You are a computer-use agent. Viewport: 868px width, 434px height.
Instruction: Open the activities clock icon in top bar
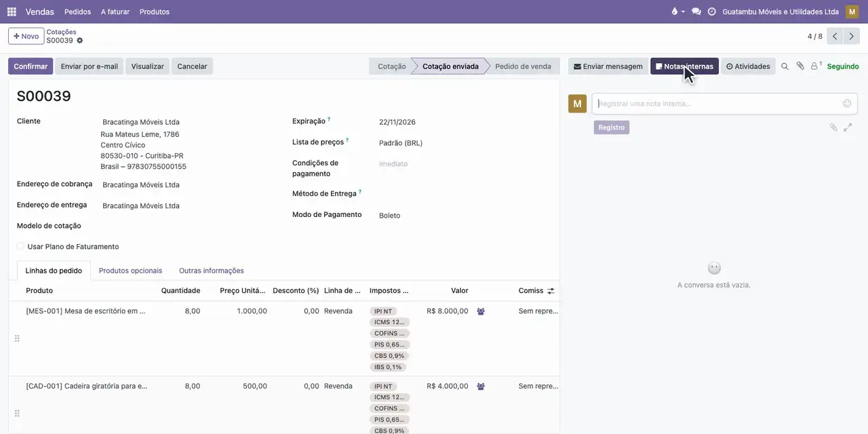click(712, 12)
